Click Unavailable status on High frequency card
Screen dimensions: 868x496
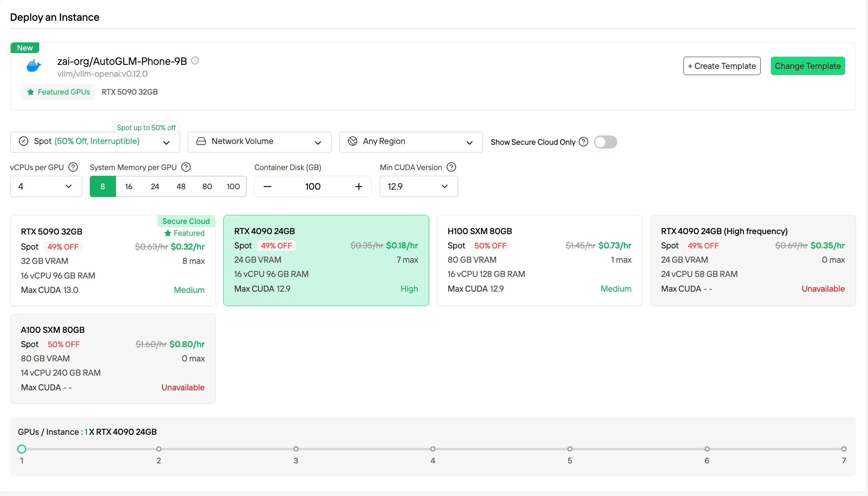[823, 289]
